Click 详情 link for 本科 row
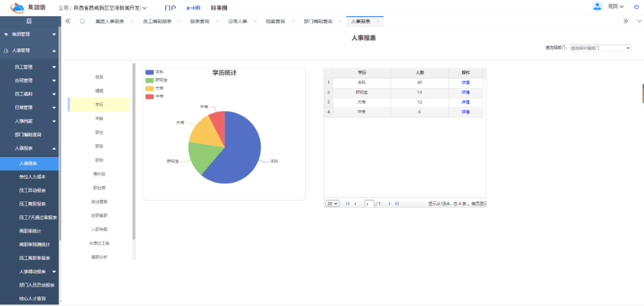This screenshot has height=306, width=644. coord(465,83)
